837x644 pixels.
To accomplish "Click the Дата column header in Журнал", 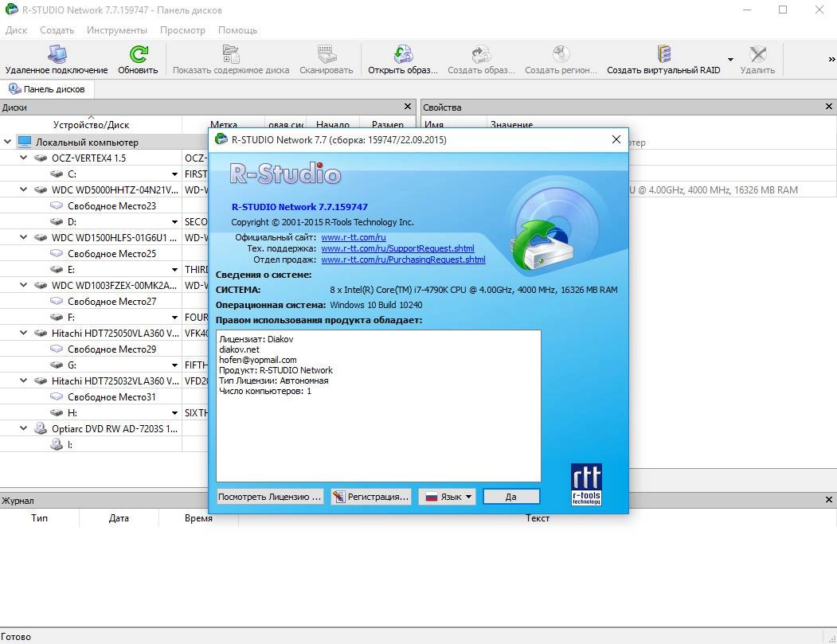I will [x=119, y=518].
